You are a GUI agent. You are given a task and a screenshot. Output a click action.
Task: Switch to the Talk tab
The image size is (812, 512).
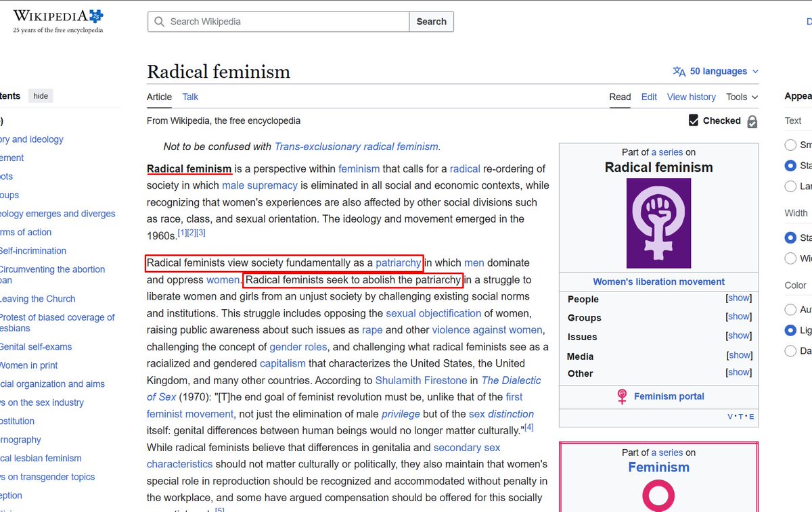pyautogui.click(x=190, y=97)
